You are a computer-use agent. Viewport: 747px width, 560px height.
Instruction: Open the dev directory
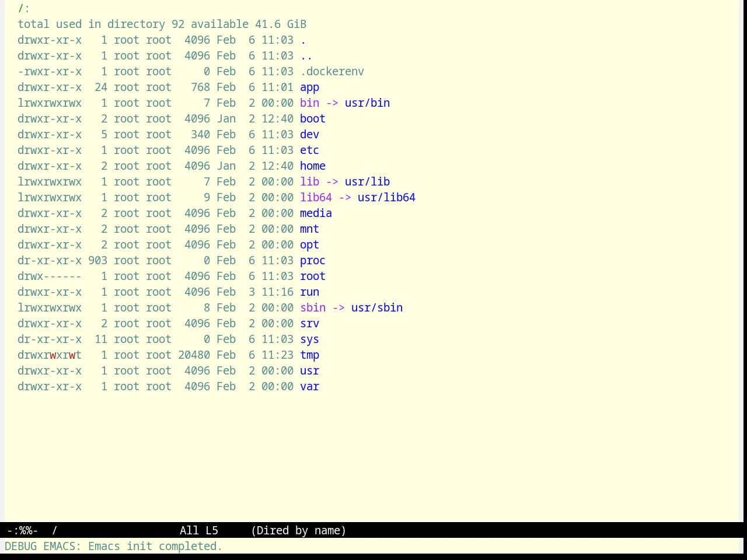[309, 134]
